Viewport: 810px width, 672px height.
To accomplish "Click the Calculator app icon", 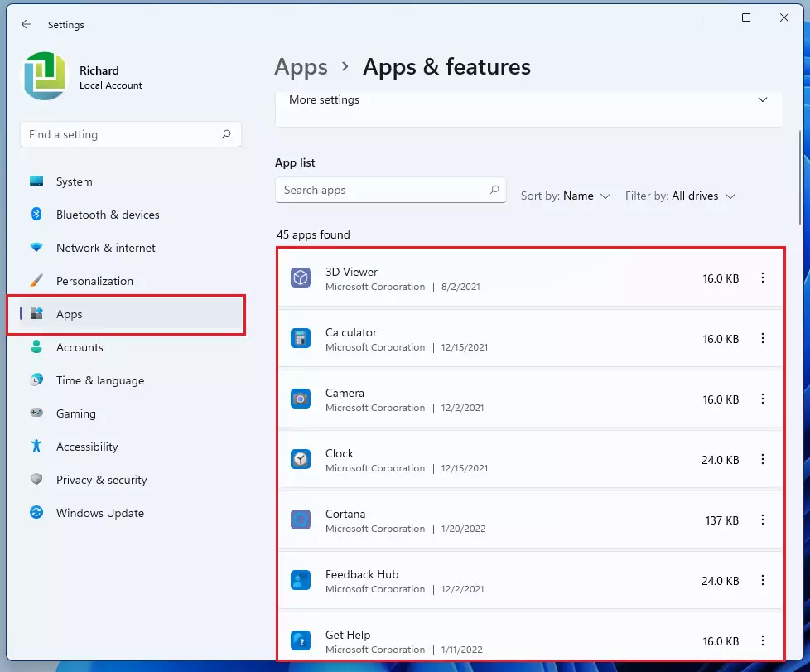I will coord(300,339).
